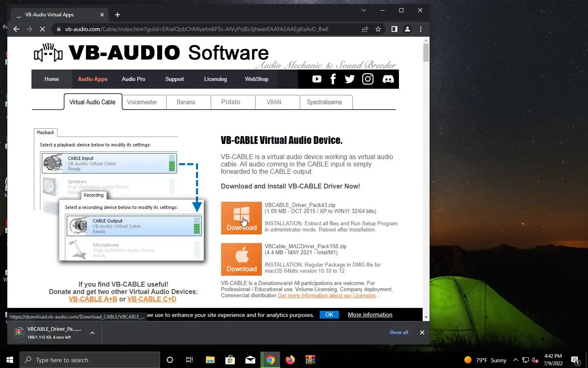Open VB-Audio Twitter icon
Viewport: 588px width, 368px height.
pos(350,79)
